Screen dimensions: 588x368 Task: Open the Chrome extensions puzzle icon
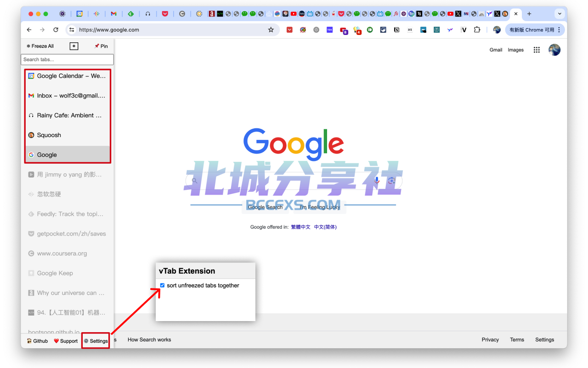tap(477, 30)
